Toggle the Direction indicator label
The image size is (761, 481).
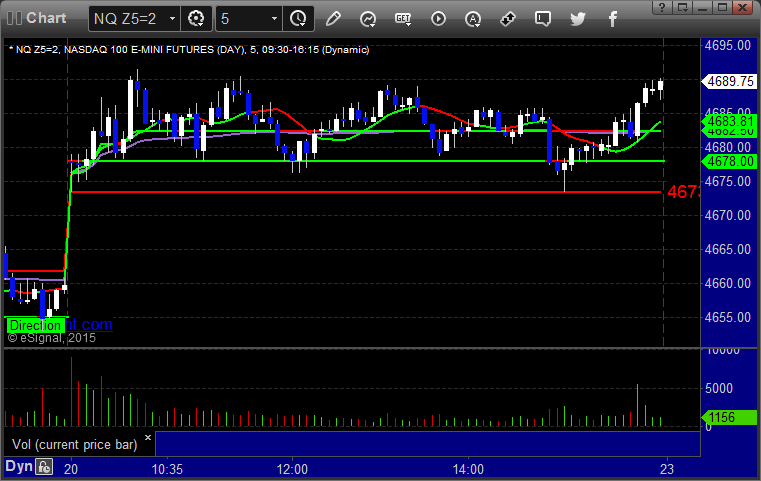[35, 325]
